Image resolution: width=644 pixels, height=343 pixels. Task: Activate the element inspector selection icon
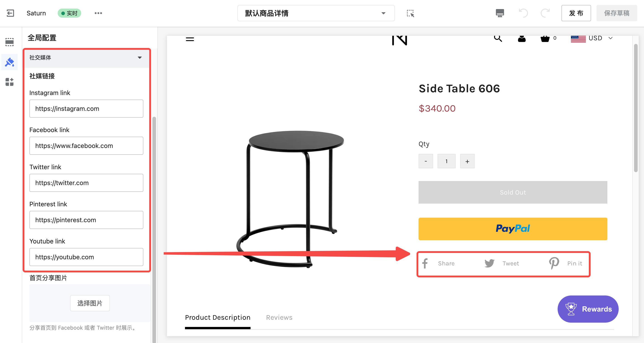pos(410,13)
